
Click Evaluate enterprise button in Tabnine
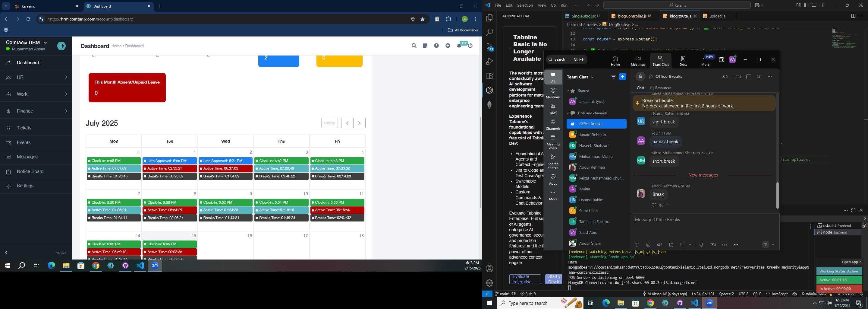click(x=525, y=279)
